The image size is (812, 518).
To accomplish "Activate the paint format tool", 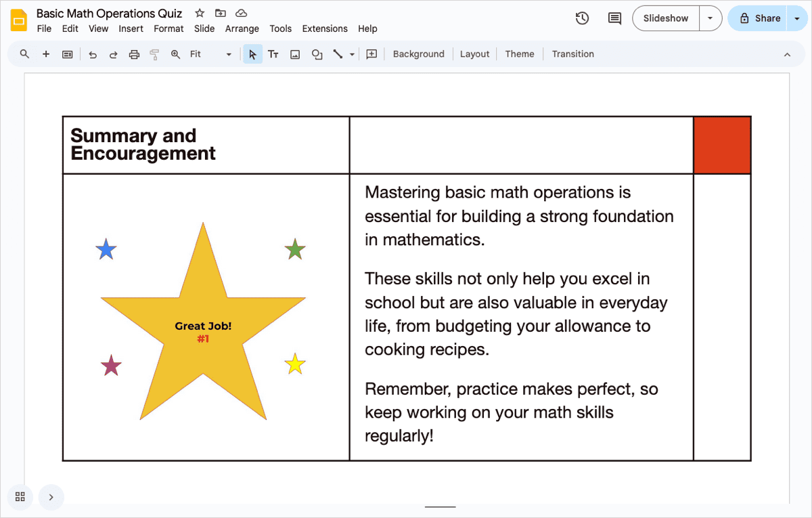I will coord(154,54).
